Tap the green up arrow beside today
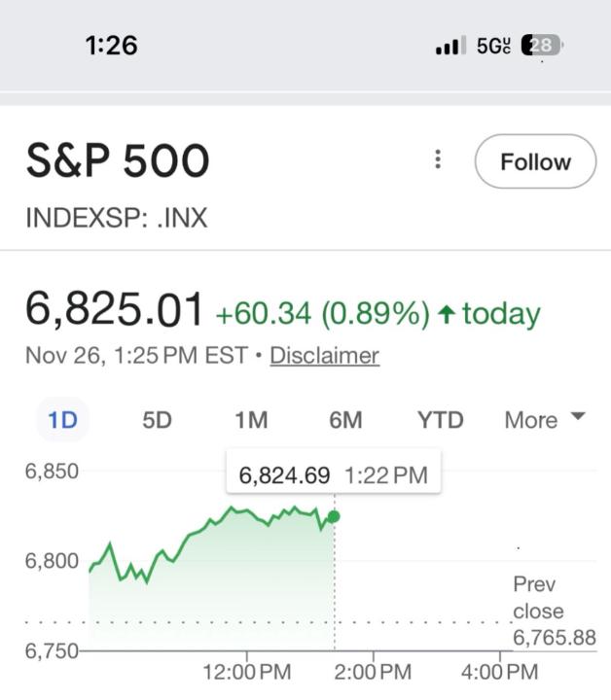Screen dimensions: 611x700 pos(447,314)
